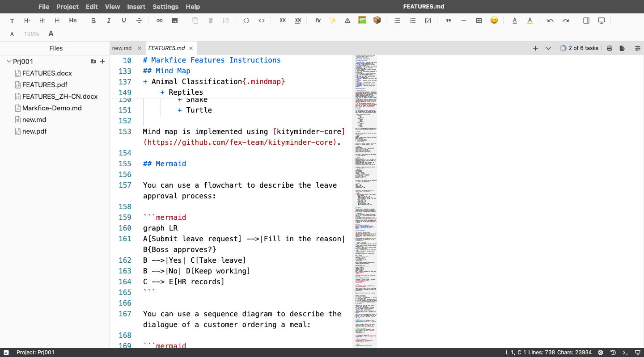
Task: Undo the last edit
Action: coord(551,21)
